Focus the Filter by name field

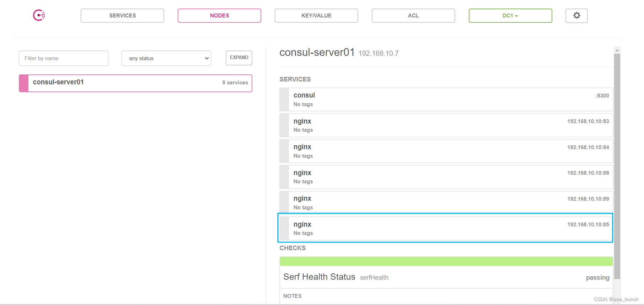pyautogui.click(x=64, y=58)
